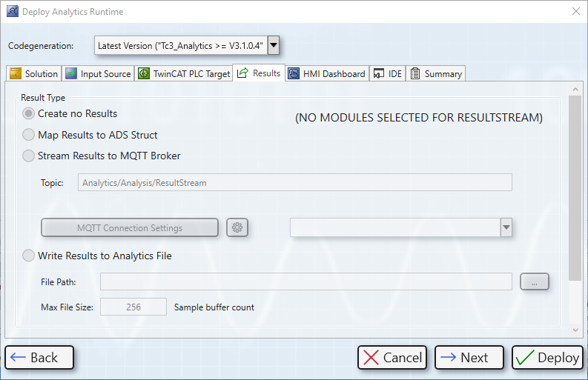Image resolution: width=588 pixels, height=380 pixels.
Task: Click the MQTT Connection Settings button
Action: [x=130, y=227]
